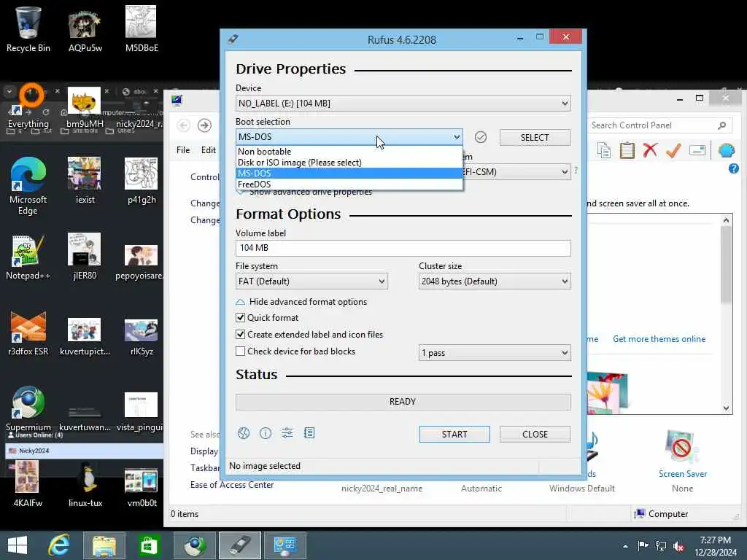Open the Device dropdown NO_LABEL (E:)
747x560 pixels.
pyautogui.click(x=403, y=104)
